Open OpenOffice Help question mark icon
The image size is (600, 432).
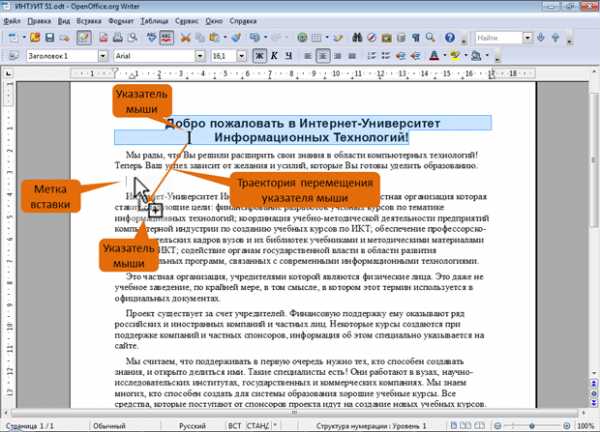click(x=450, y=37)
